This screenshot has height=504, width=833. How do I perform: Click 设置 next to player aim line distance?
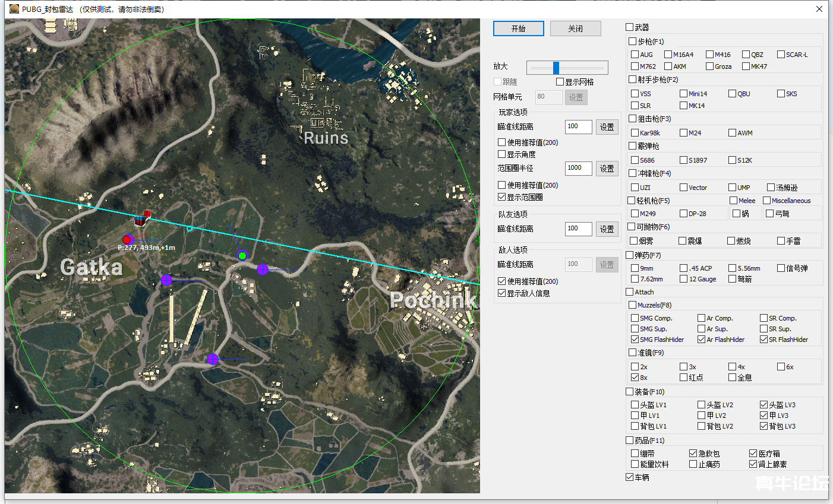pyautogui.click(x=607, y=127)
